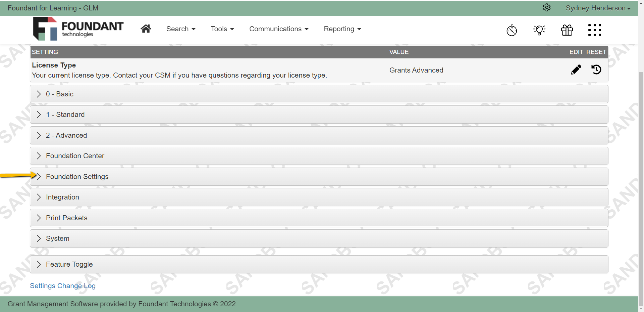Click the reset history icon for License Type
Image resolution: width=644 pixels, height=312 pixels.
(597, 70)
